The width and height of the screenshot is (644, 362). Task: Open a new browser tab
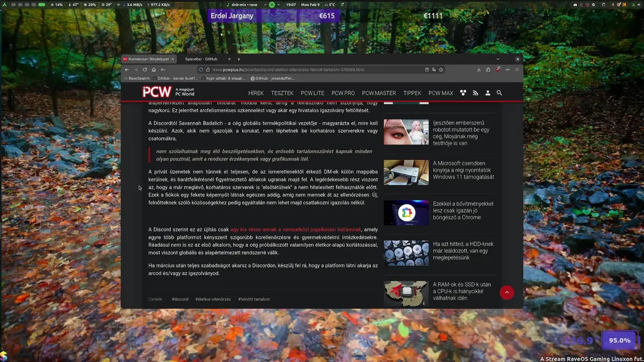(x=238, y=59)
